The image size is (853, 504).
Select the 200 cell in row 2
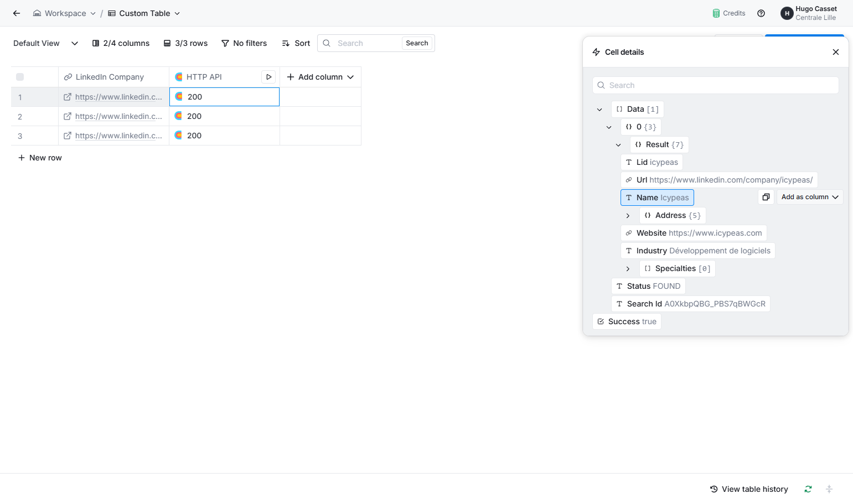pos(224,116)
